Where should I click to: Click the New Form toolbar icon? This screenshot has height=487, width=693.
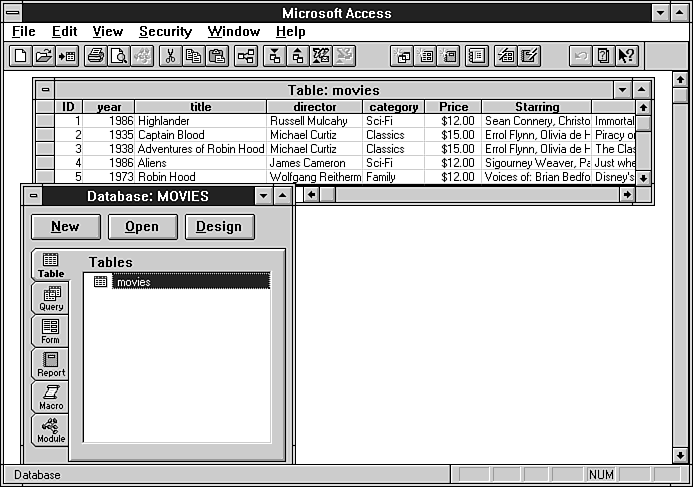pyautogui.click(x=426, y=56)
